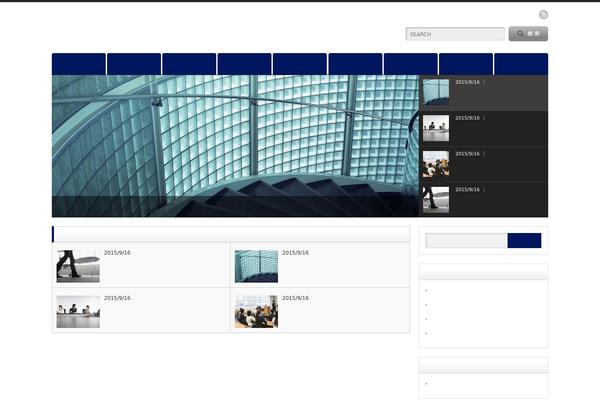The width and height of the screenshot is (600, 400).
Task: Select the audience thumbnail in dark slider list
Action: 436,164
